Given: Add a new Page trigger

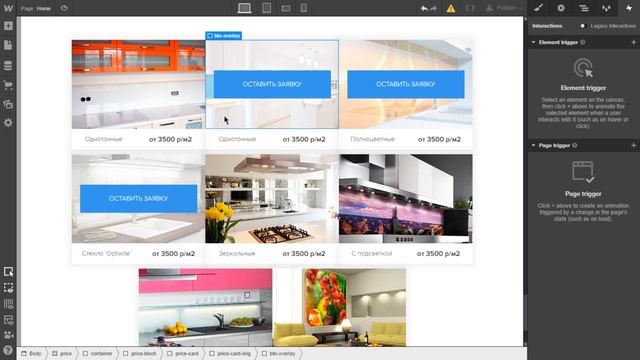Looking at the screenshot, I should [633, 145].
